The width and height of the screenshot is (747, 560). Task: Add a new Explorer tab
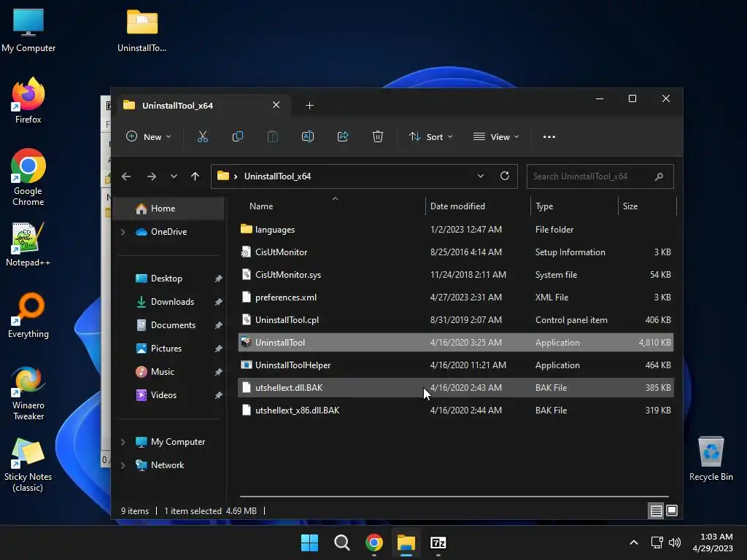tap(309, 105)
